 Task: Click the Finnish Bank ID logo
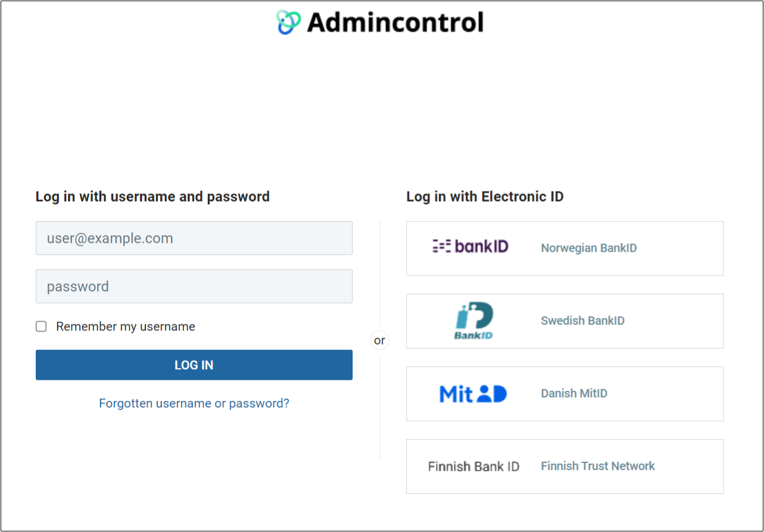[x=473, y=466]
